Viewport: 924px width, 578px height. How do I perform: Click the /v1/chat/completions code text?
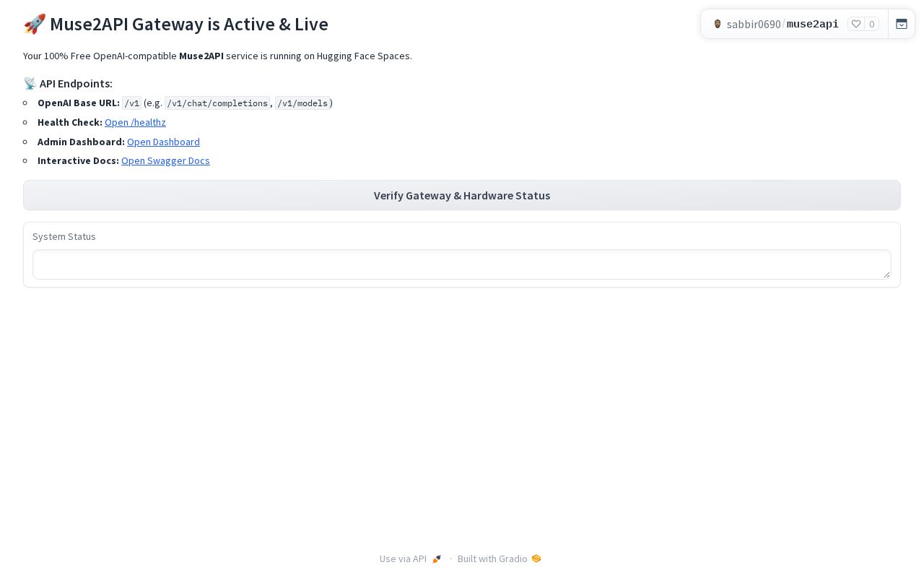pos(217,103)
